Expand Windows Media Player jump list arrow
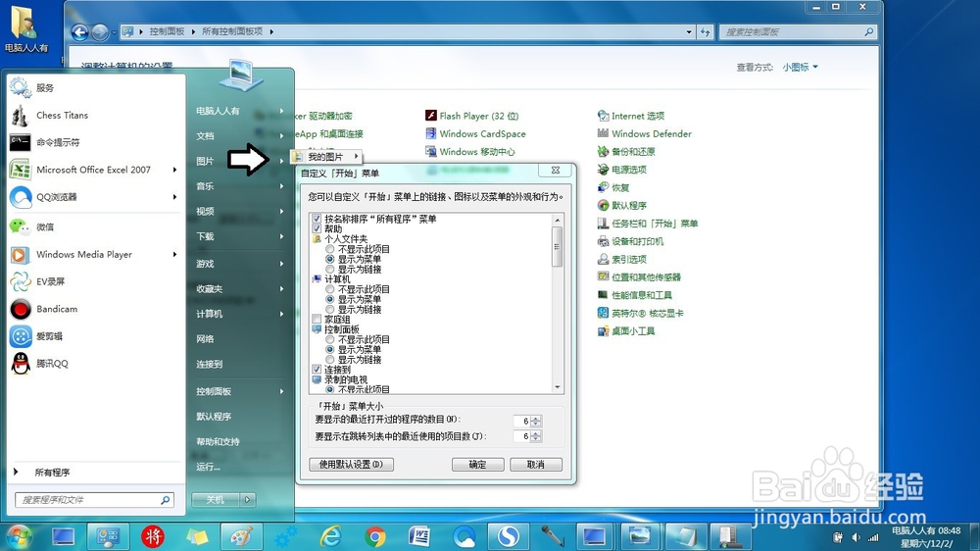 pos(175,255)
